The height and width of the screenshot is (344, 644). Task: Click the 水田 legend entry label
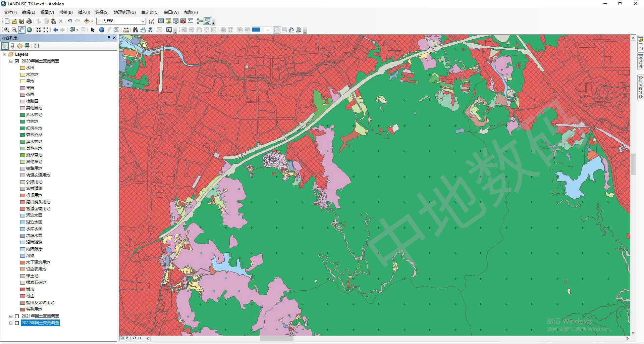(x=30, y=68)
